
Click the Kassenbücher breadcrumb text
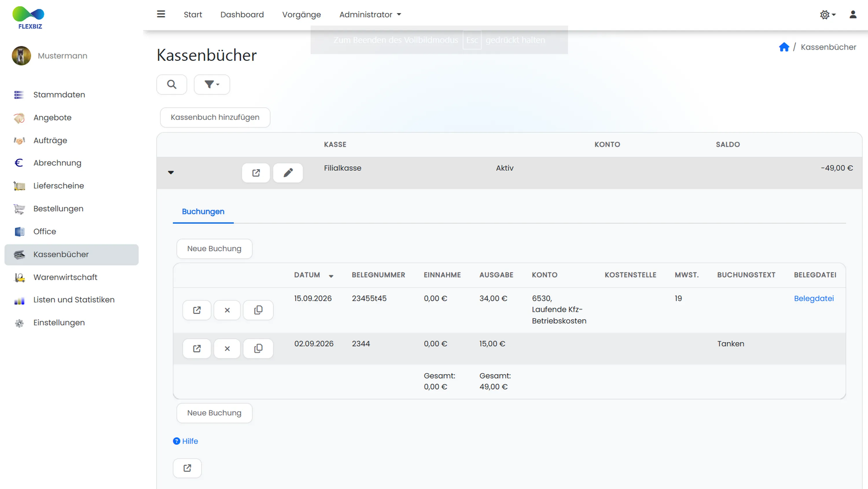[x=828, y=47]
